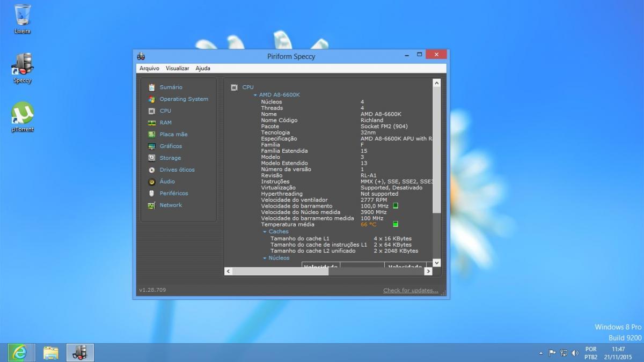Click the Operating System Windows flag icon
This screenshot has height=362, width=644.
[x=152, y=99]
